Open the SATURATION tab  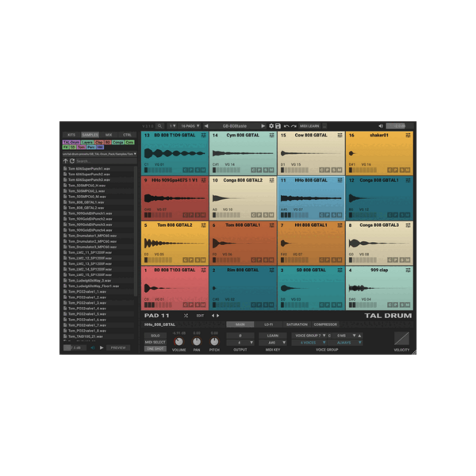(x=297, y=324)
